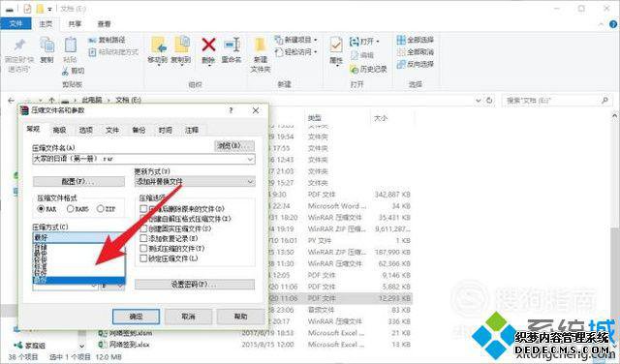Click the 复制到 folder icon

181,45
